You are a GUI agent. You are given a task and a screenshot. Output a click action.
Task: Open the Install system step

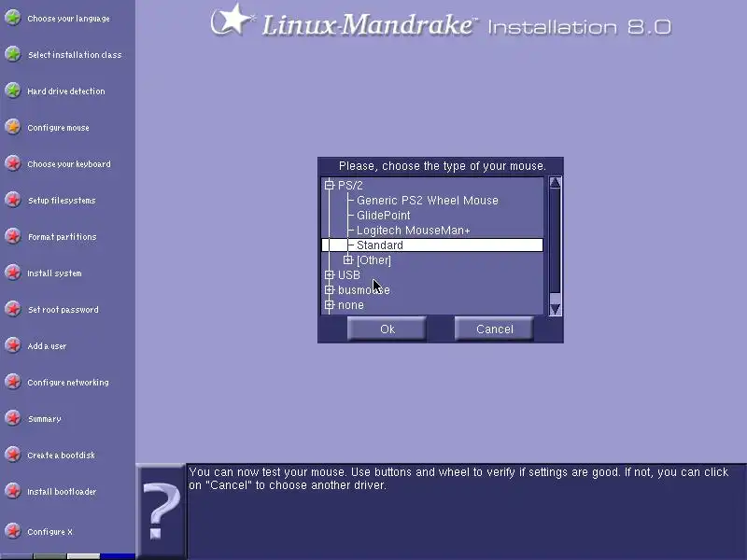click(x=54, y=273)
